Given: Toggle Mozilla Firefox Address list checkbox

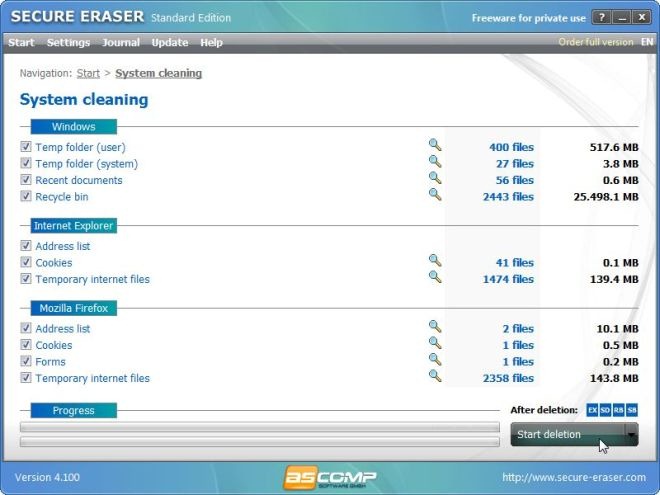Looking at the screenshot, I should [26, 328].
